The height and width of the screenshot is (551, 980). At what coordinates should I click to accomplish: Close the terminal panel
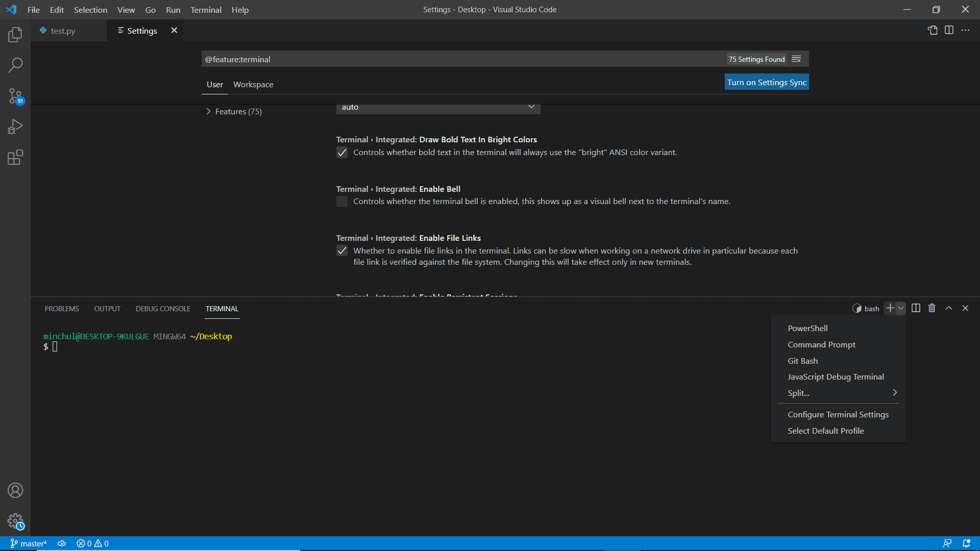coord(965,308)
